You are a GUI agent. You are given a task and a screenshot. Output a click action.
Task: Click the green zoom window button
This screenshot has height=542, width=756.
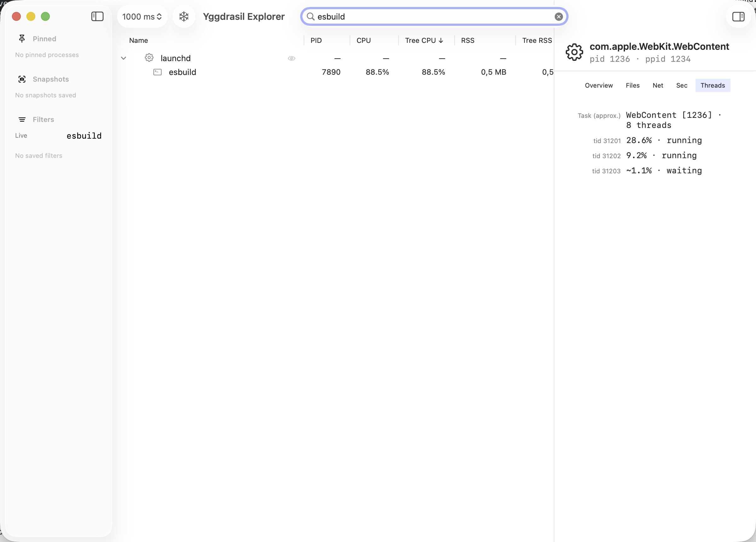click(x=45, y=16)
